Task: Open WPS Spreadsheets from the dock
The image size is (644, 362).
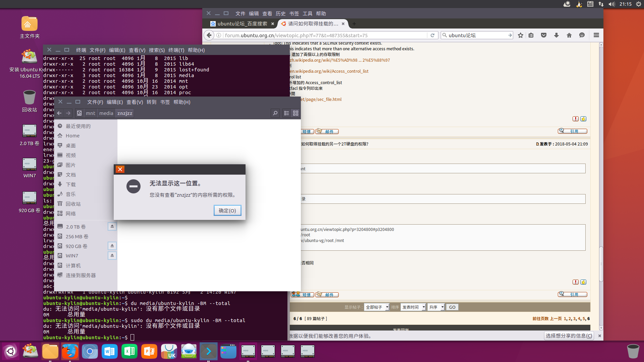Action: (129, 351)
